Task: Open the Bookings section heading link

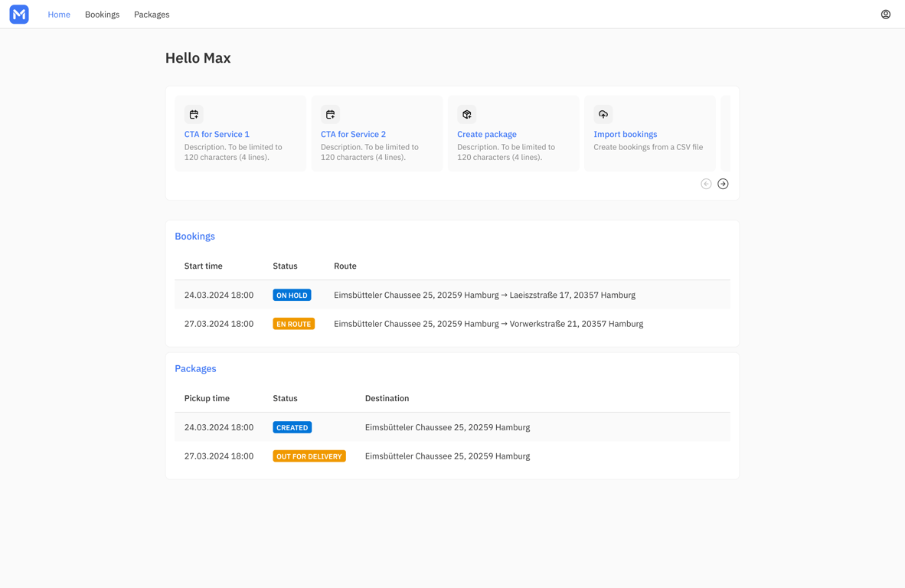Action: 194,236
